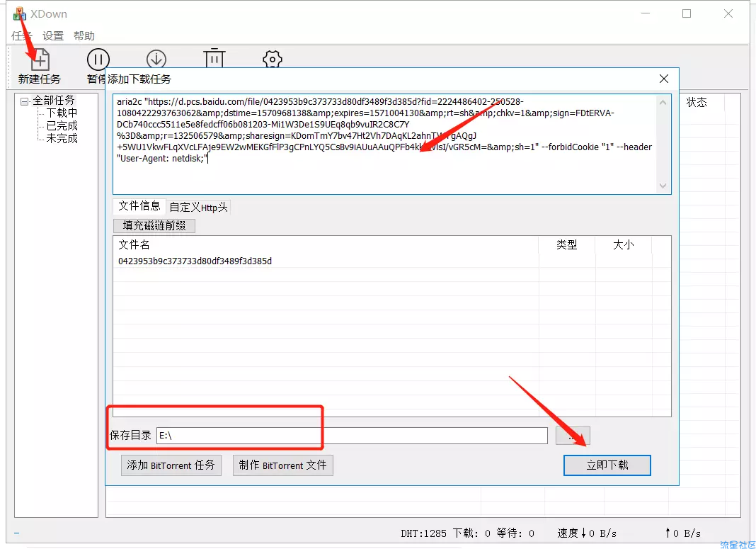
Task: Click the 大小 column header
Action: tap(624, 244)
